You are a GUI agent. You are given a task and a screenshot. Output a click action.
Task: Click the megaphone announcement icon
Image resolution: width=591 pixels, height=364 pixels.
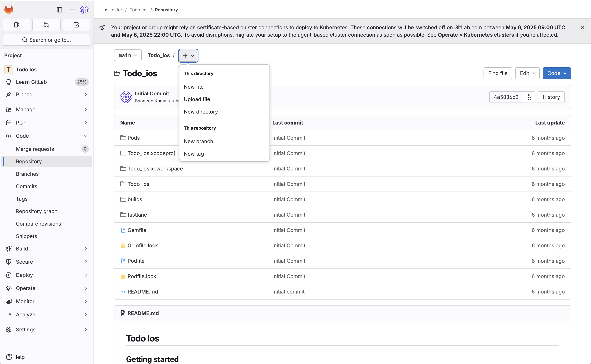tap(102, 27)
